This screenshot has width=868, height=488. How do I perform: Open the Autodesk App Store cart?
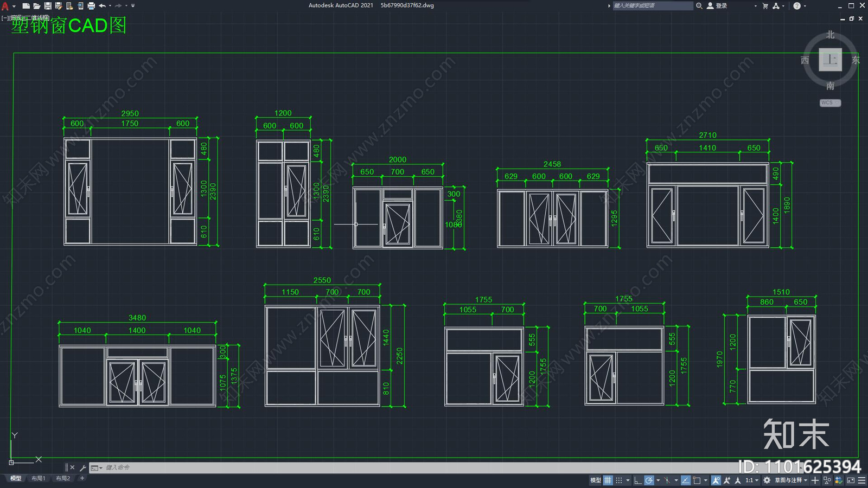pyautogui.click(x=765, y=6)
